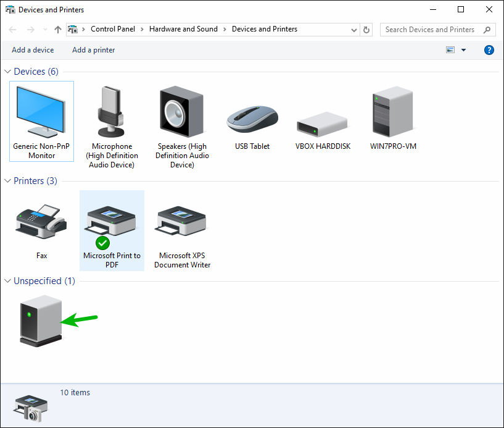Click the Speakers (High Definition Audio Device) label
This screenshot has width=504, height=428.
pos(182,156)
